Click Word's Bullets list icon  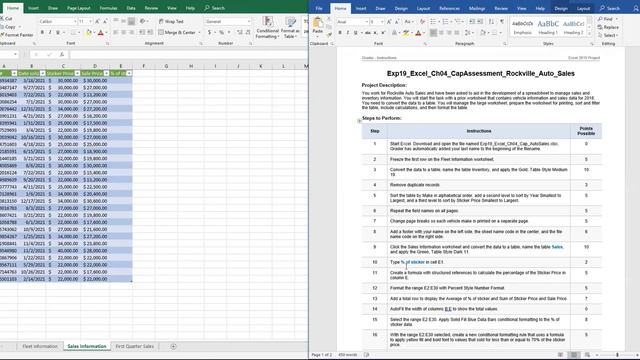pos(433,22)
